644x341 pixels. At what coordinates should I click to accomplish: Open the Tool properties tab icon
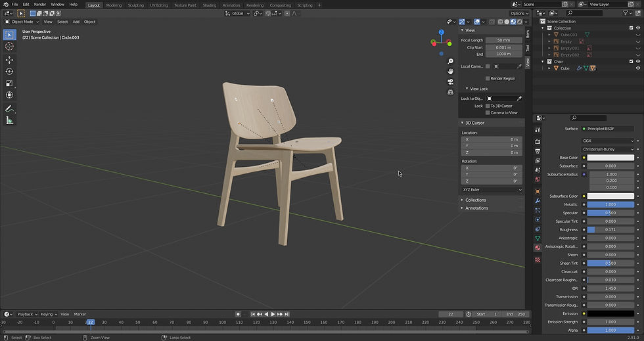538,130
